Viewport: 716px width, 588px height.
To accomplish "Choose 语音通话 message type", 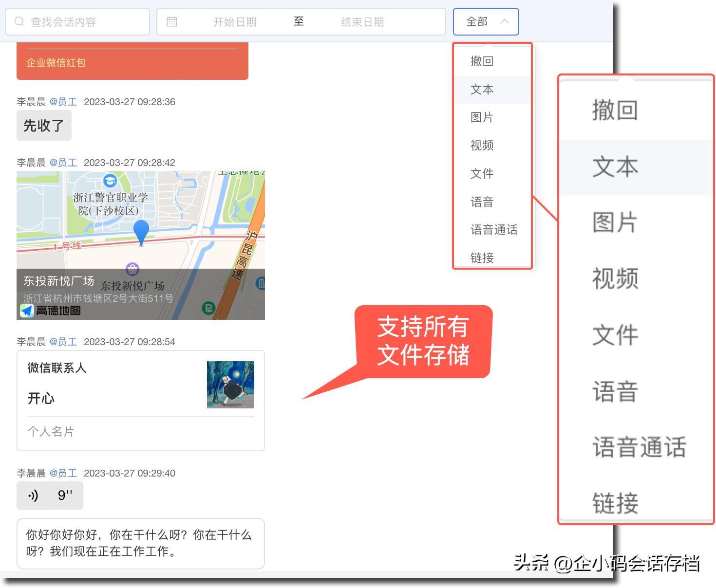I will tap(493, 230).
